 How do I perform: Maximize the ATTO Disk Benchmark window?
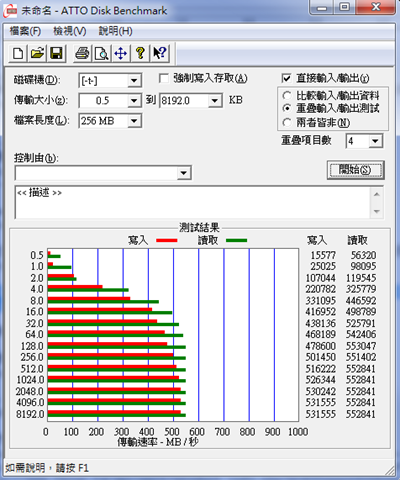(344, 7)
